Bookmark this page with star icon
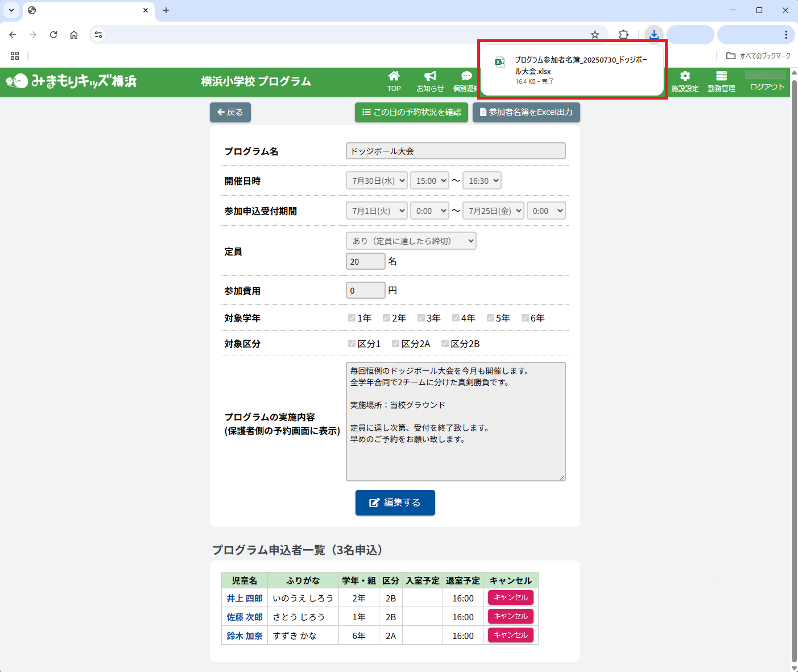Screen dimensions: 798x672 tap(595, 35)
